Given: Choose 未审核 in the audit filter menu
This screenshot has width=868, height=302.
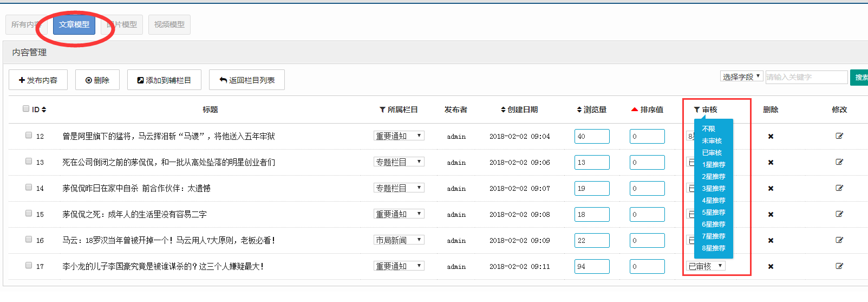Looking at the screenshot, I should (x=712, y=141).
